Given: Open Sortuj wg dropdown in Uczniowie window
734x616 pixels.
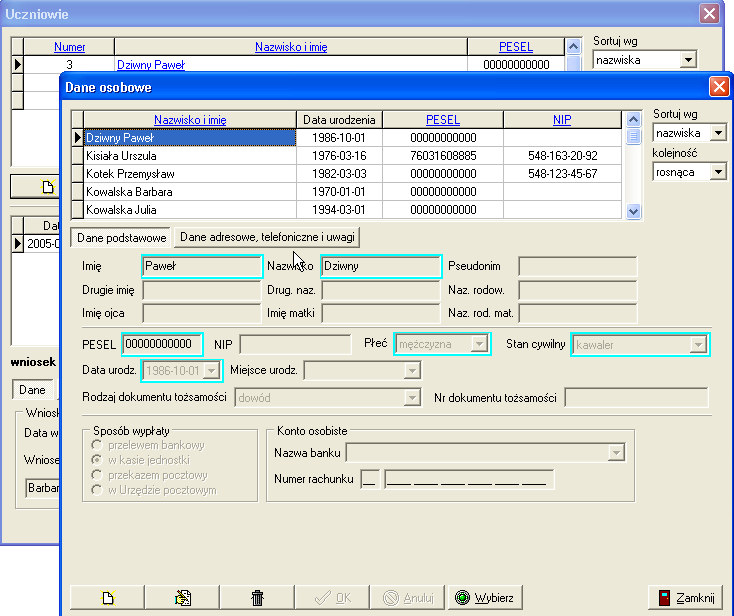Looking at the screenshot, I should [x=688, y=60].
